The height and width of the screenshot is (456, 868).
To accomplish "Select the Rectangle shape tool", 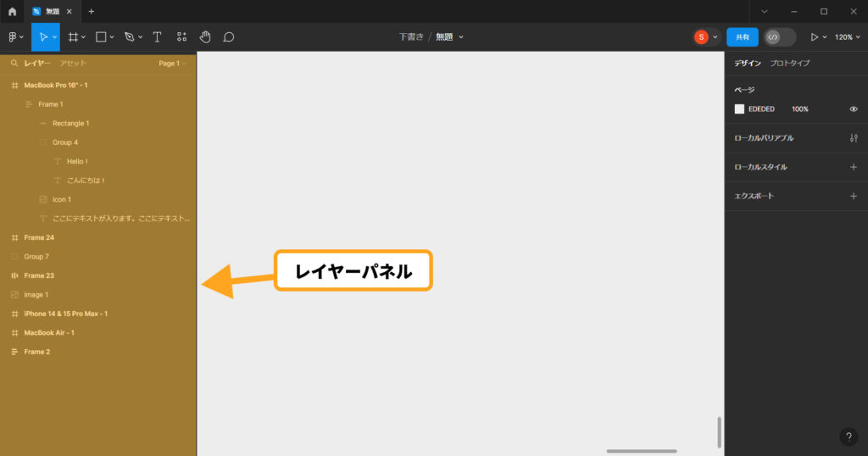I will 101,37.
